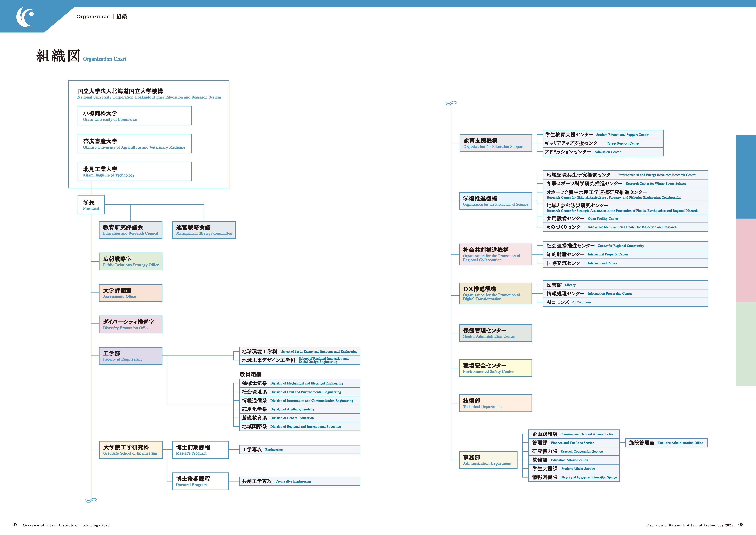Click Division of Civil and Environmental Engineering row
Screen dimensions: 756x535
pyautogui.click(x=300, y=392)
